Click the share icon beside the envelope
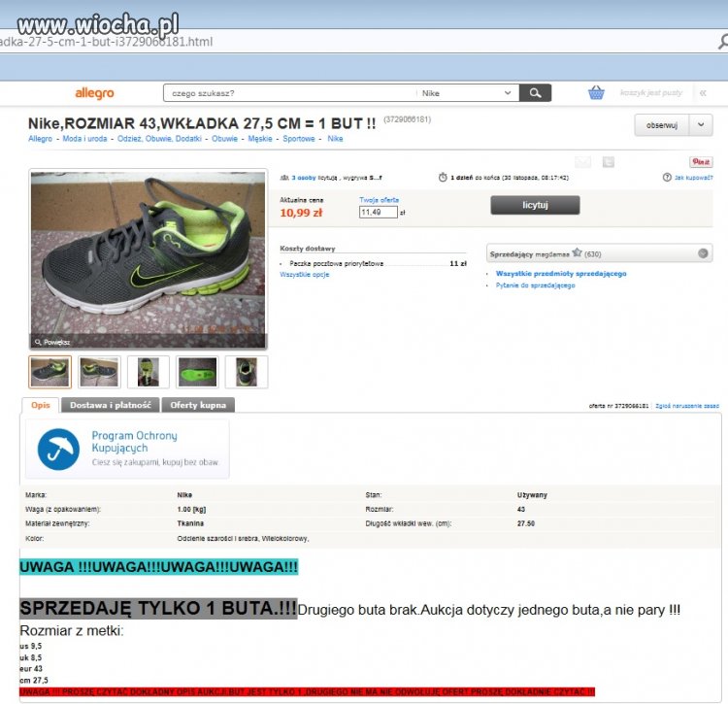Viewport: 728px width, 704px height. point(609,161)
